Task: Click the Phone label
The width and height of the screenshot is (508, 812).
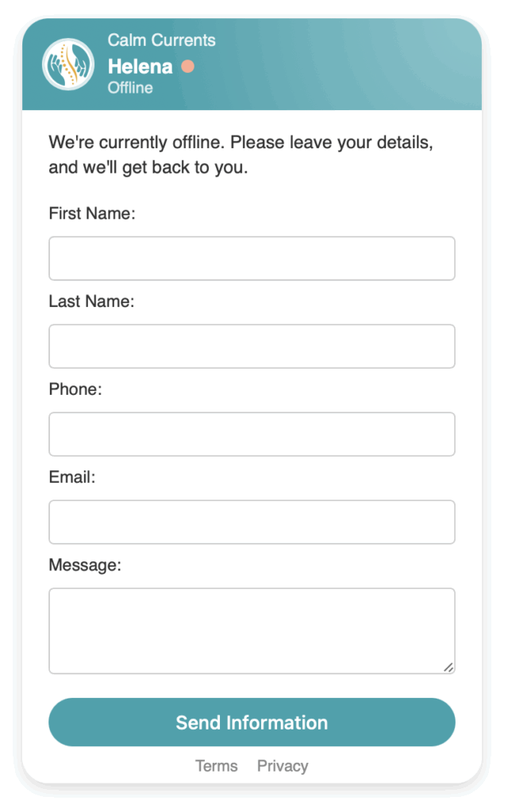Action: [75, 389]
